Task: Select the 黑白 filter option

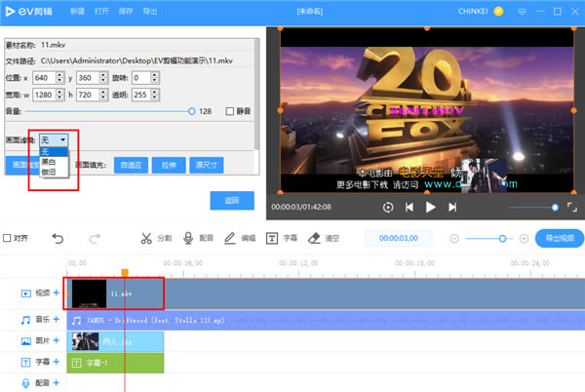Action: point(49,162)
